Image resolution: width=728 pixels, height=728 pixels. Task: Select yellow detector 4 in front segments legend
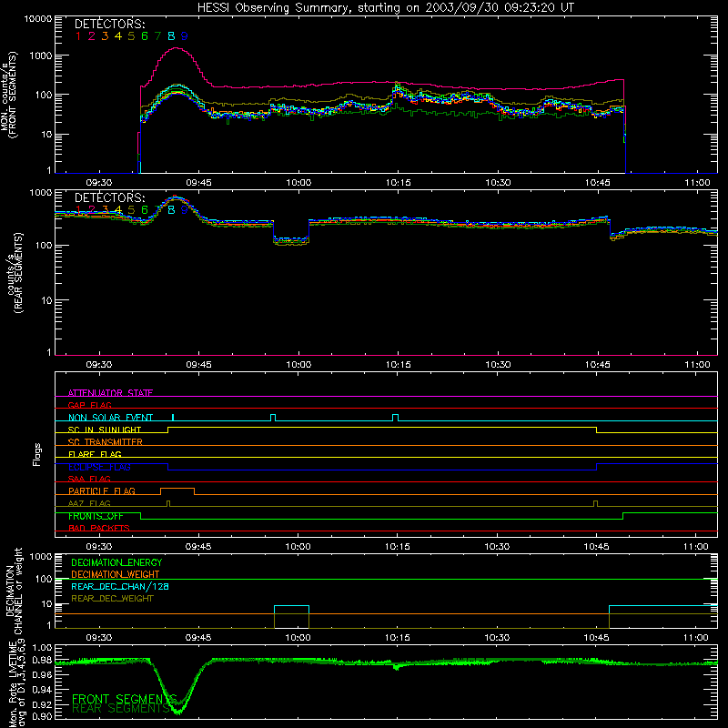tap(118, 36)
